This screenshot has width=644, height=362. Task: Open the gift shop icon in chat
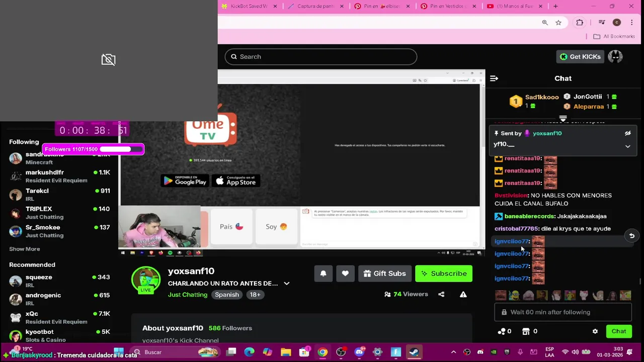click(x=526, y=331)
